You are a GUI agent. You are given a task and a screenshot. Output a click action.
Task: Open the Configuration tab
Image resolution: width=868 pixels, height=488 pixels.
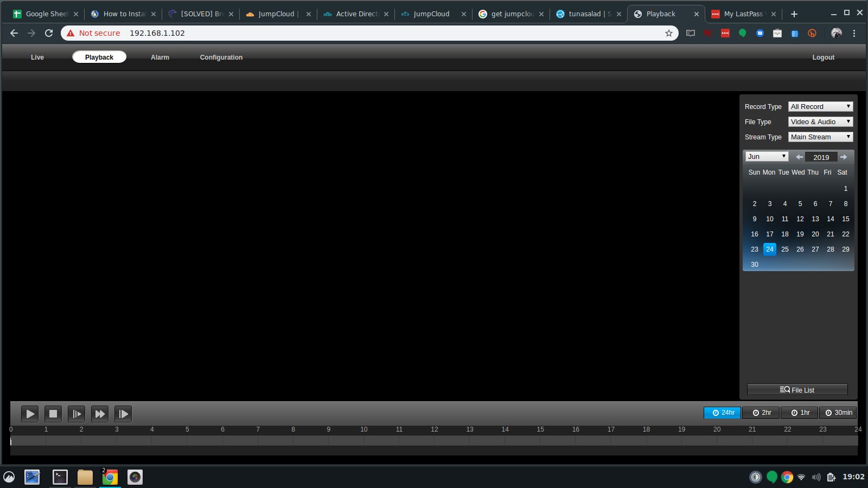[x=221, y=57]
